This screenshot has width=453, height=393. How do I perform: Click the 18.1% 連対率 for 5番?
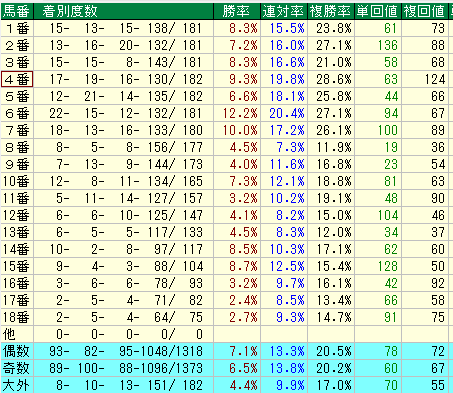tap(287, 97)
